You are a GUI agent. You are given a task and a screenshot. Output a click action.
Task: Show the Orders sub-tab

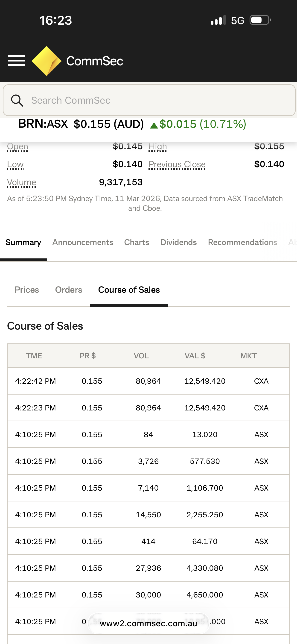pyautogui.click(x=69, y=290)
